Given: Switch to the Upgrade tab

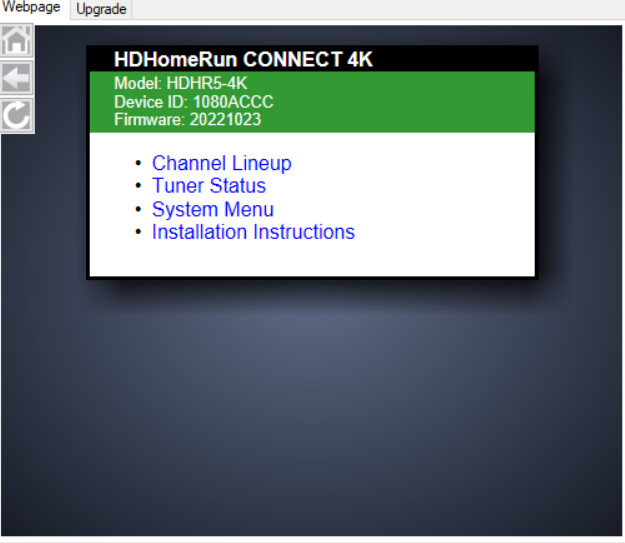Looking at the screenshot, I should tap(101, 9).
